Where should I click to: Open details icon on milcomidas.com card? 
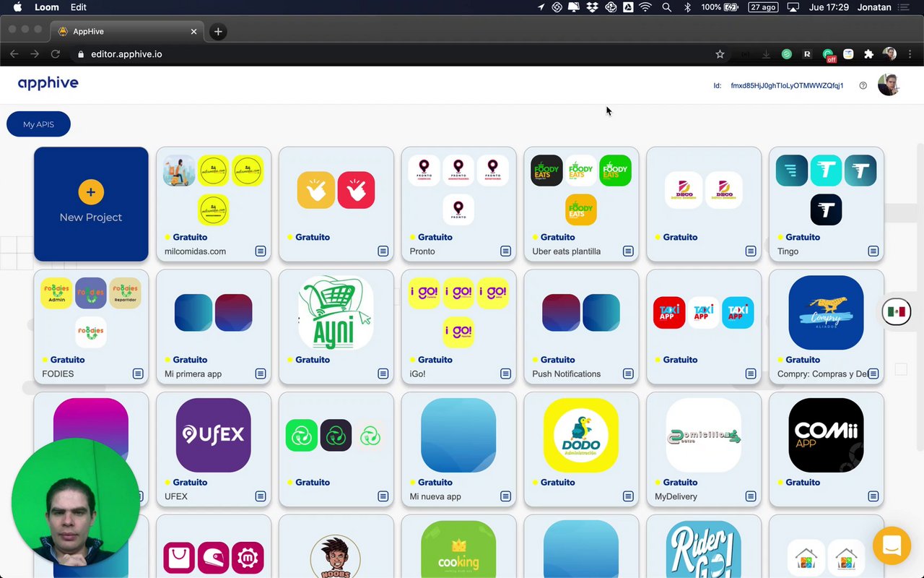(x=261, y=251)
